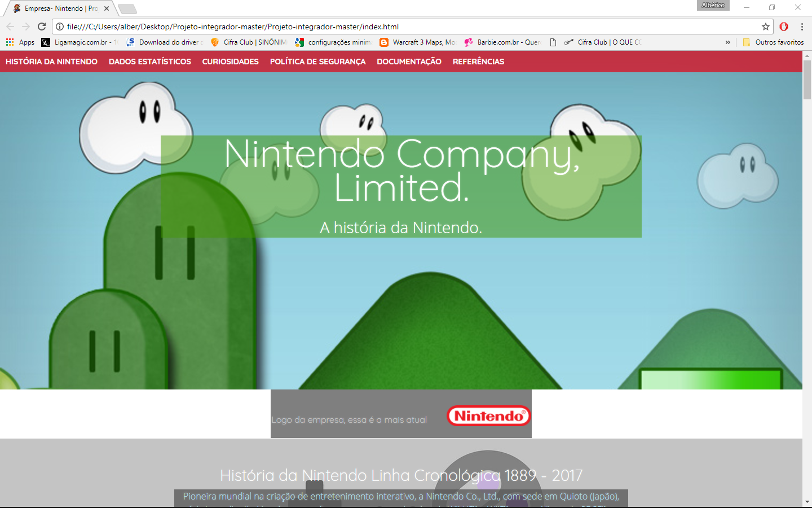This screenshot has width=812, height=508.
Task: Open the Cifra Club | SINÔNIM bookmark
Action: (249, 42)
